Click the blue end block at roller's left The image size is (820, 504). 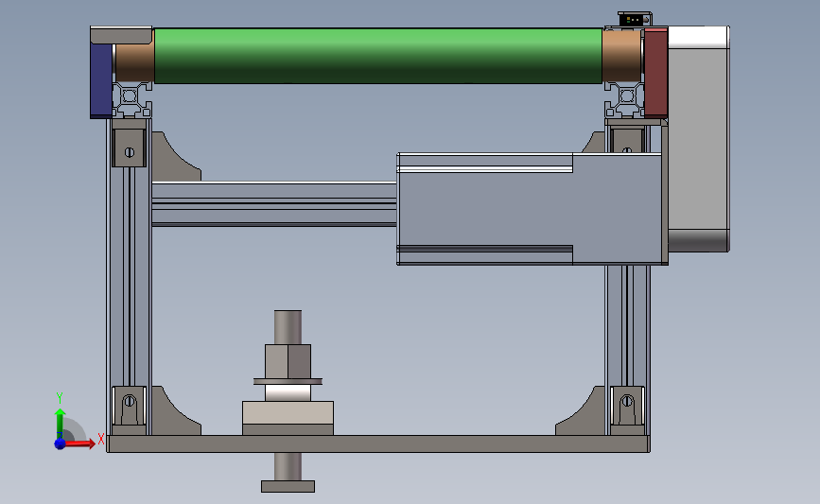tap(101, 80)
